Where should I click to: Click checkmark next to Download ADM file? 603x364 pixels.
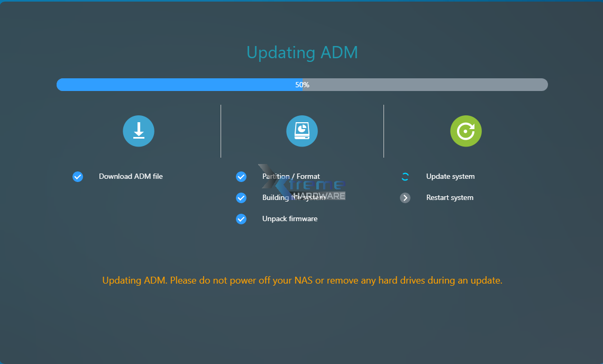pos(78,177)
